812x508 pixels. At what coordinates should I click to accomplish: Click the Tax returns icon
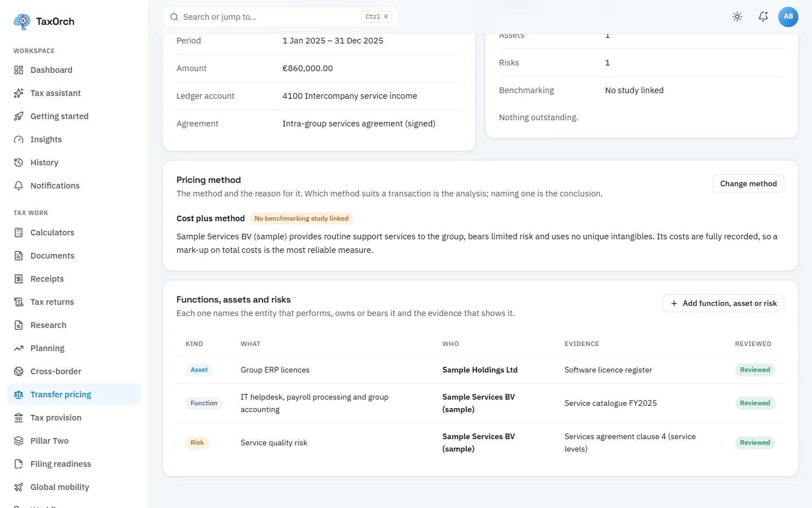pos(19,302)
